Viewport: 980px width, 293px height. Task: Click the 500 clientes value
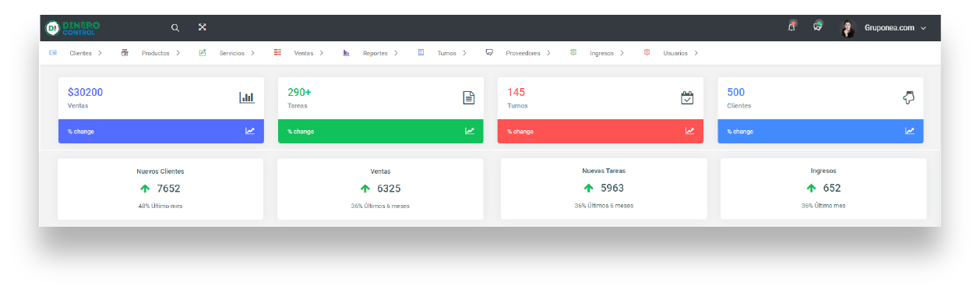click(736, 92)
